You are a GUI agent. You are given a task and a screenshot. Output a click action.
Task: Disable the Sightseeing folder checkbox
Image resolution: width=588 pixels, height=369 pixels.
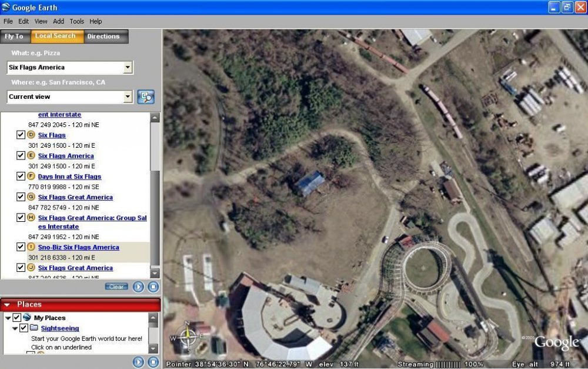pos(24,328)
